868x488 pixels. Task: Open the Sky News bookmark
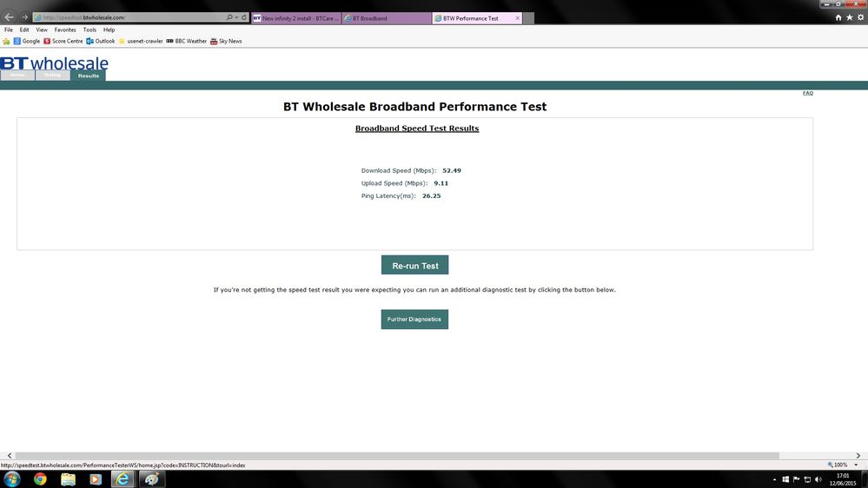pyautogui.click(x=226, y=41)
